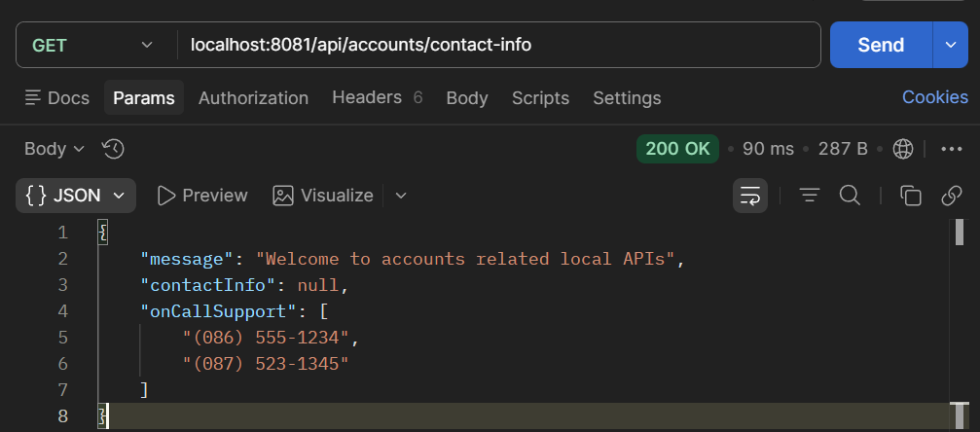Click the request URL input field
This screenshot has width=980, height=432.
498,45
